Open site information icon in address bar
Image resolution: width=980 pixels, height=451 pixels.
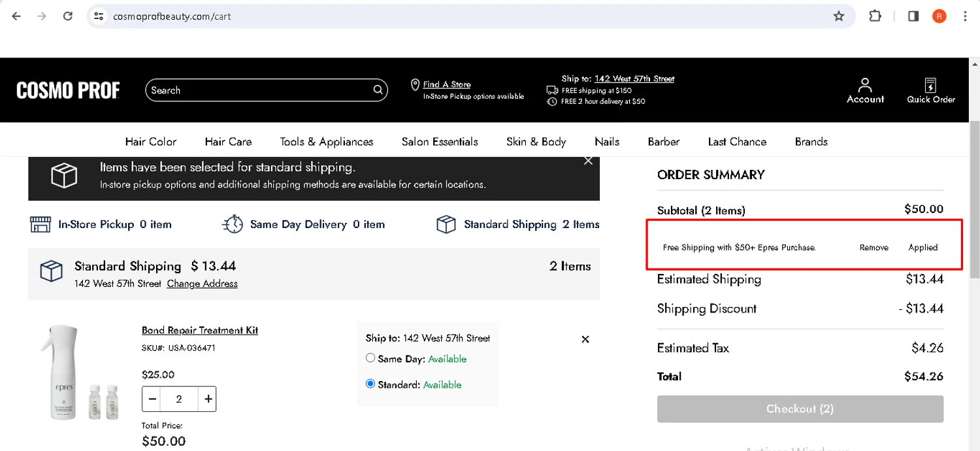point(99,16)
